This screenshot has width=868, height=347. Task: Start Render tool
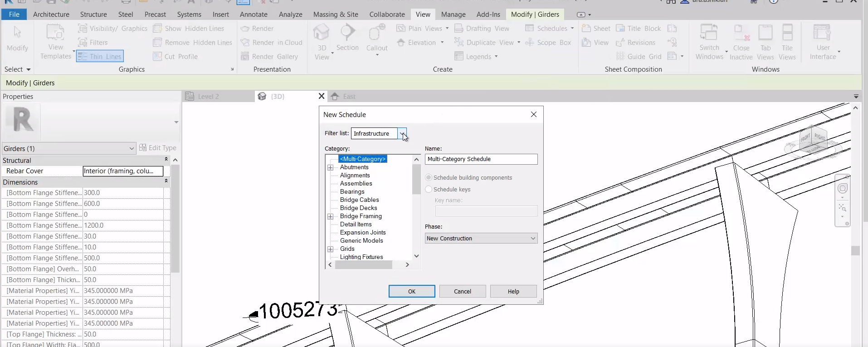[x=257, y=29]
